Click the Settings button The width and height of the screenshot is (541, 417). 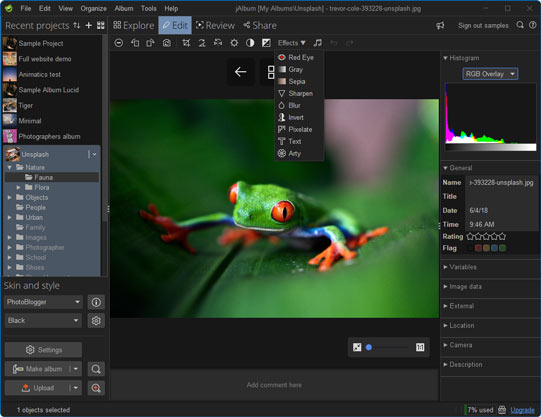(43, 350)
